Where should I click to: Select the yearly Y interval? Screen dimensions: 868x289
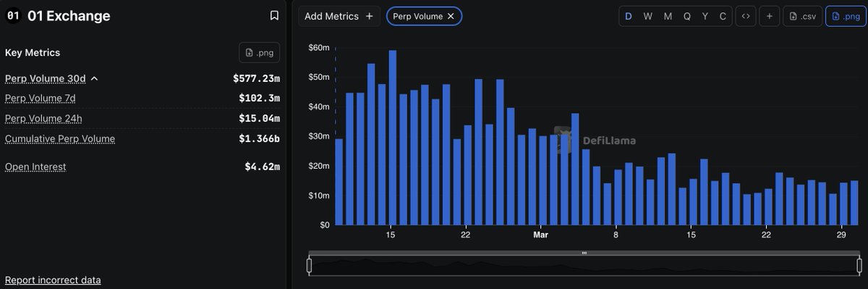(705, 16)
